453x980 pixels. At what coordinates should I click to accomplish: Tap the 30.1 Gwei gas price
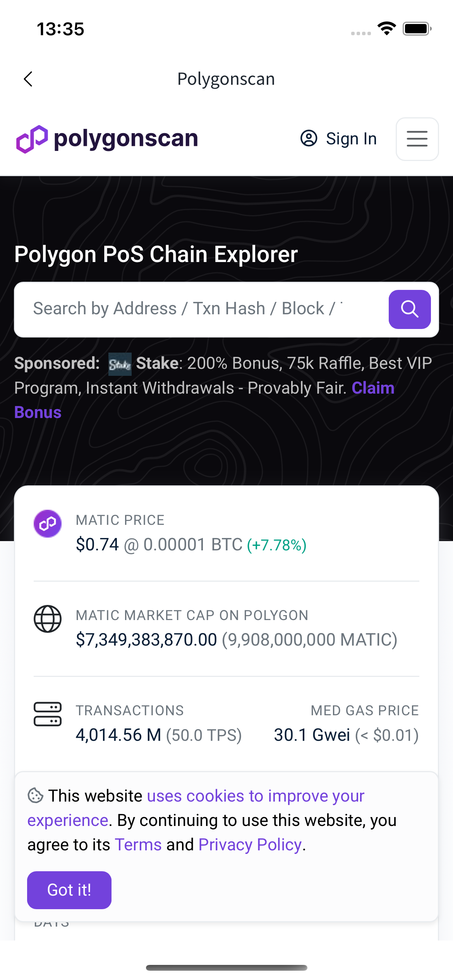(312, 735)
